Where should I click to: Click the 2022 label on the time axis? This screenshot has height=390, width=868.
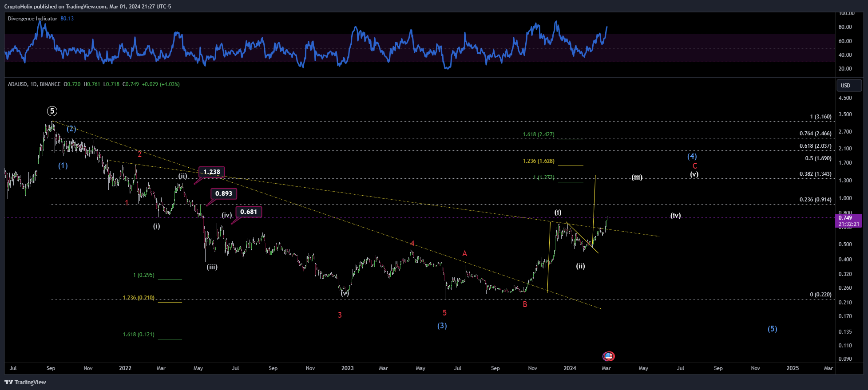click(x=125, y=368)
